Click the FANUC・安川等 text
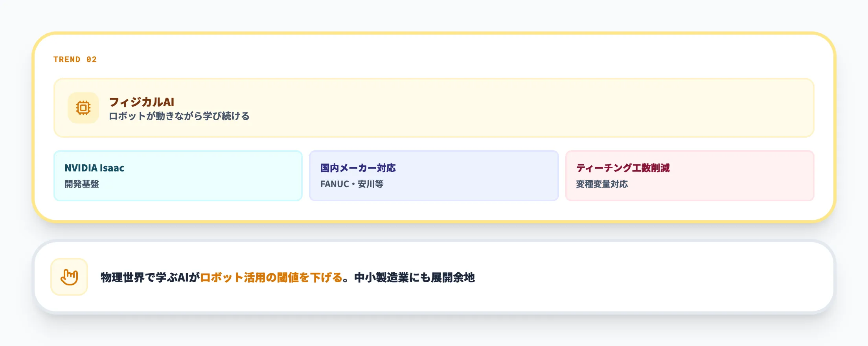 352,184
